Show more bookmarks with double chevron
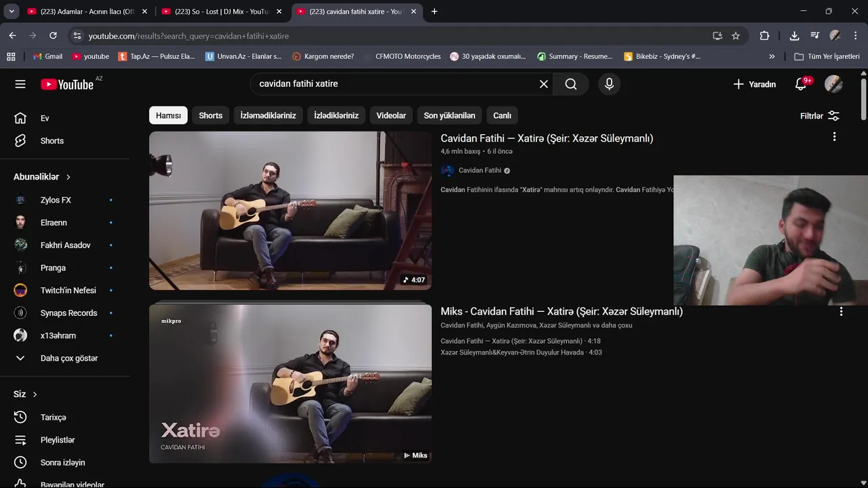The width and height of the screenshot is (868, 488). (x=772, y=56)
